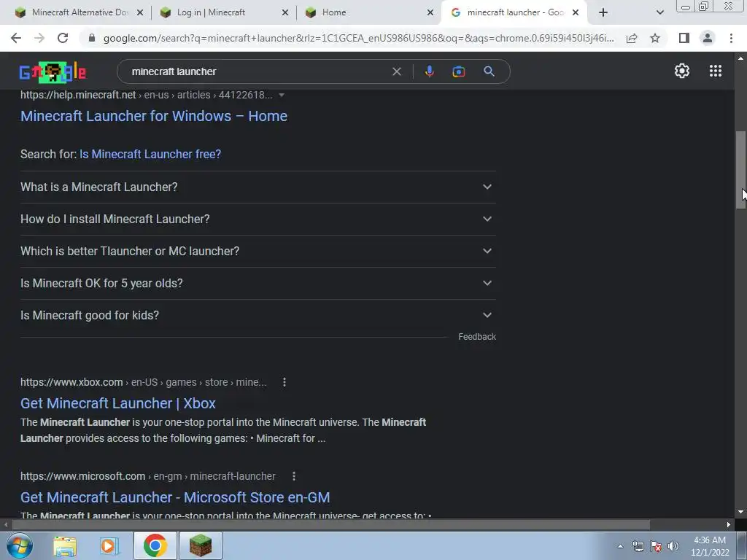
Task: Open Chrome three-dot menu
Action: tap(731, 38)
